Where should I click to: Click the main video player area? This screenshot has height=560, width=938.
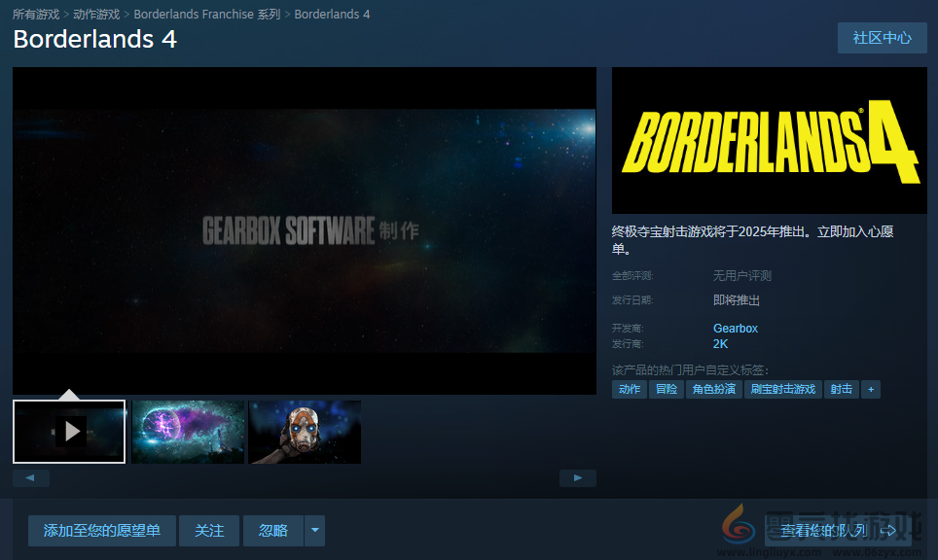click(x=304, y=230)
